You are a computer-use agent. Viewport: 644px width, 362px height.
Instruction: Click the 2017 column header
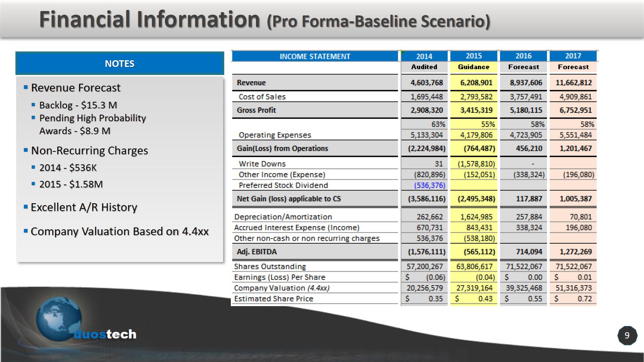tap(573, 56)
